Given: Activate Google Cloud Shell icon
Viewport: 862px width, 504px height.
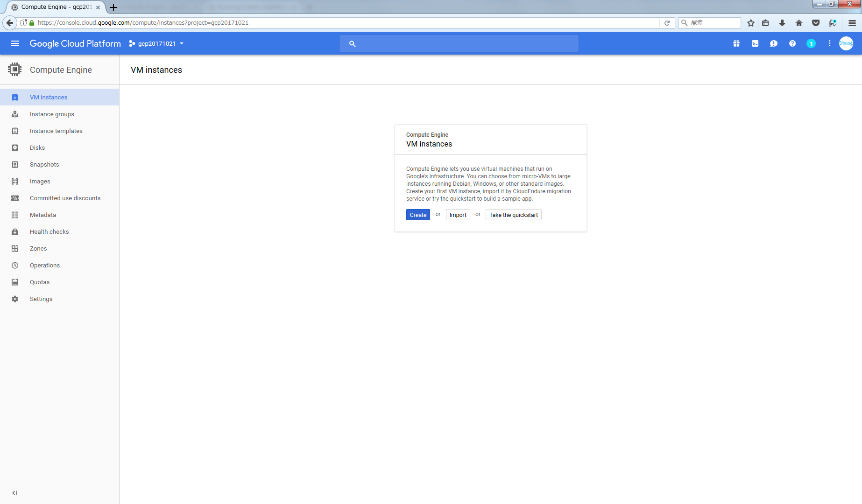Looking at the screenshot, I should point(755,43).
